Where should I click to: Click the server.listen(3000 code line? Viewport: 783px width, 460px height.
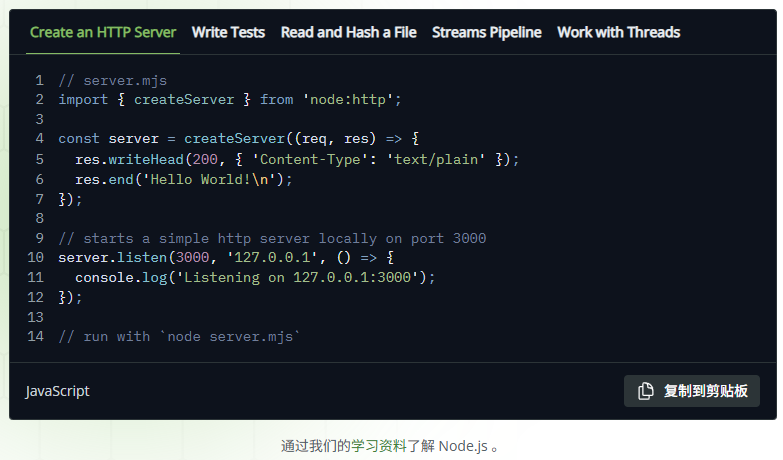226,257
